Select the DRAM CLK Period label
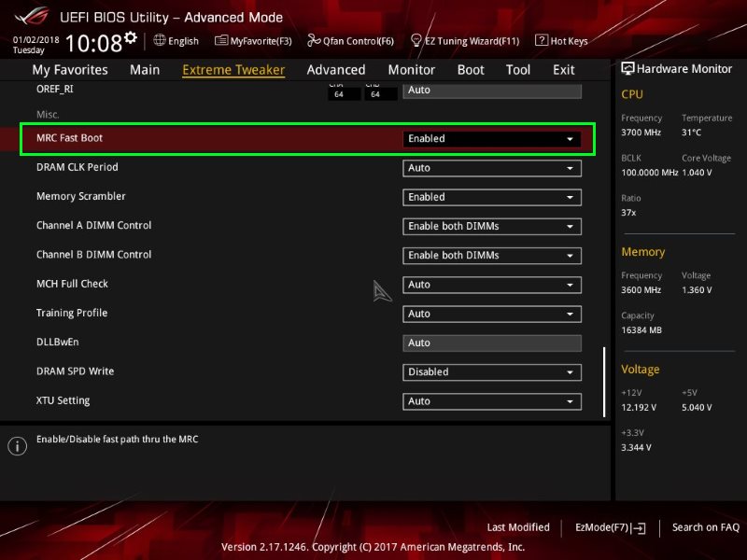 pyautogui.click(x=78, y=167)
